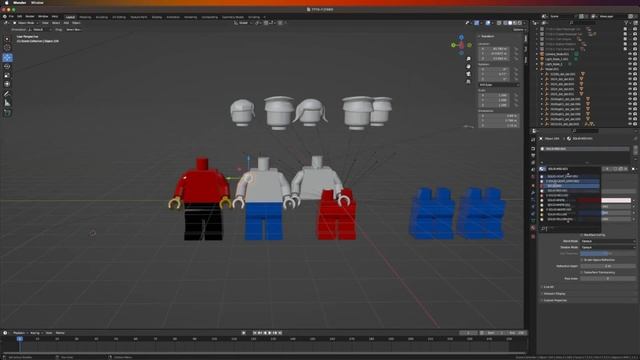The height and width of the screenshot is (360, 640).
Task: Enable Subsurface Translucency checkbox
Action: (582, 272)
